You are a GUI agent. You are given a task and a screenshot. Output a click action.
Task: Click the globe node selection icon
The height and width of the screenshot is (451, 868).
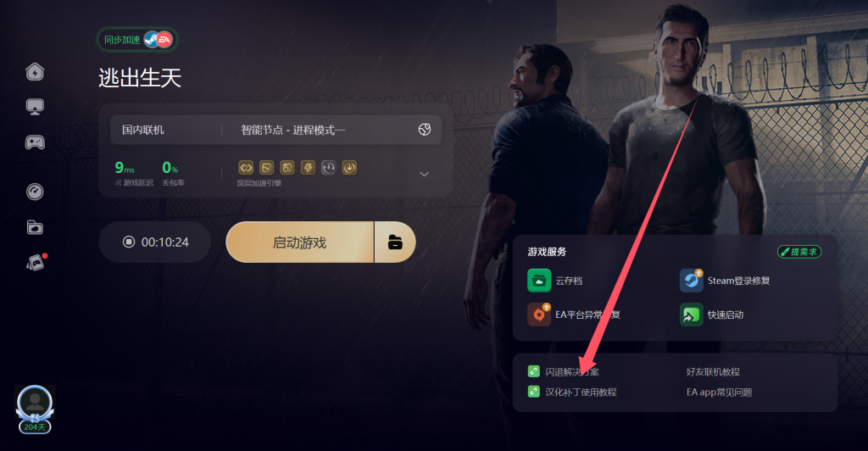(425, 130)
